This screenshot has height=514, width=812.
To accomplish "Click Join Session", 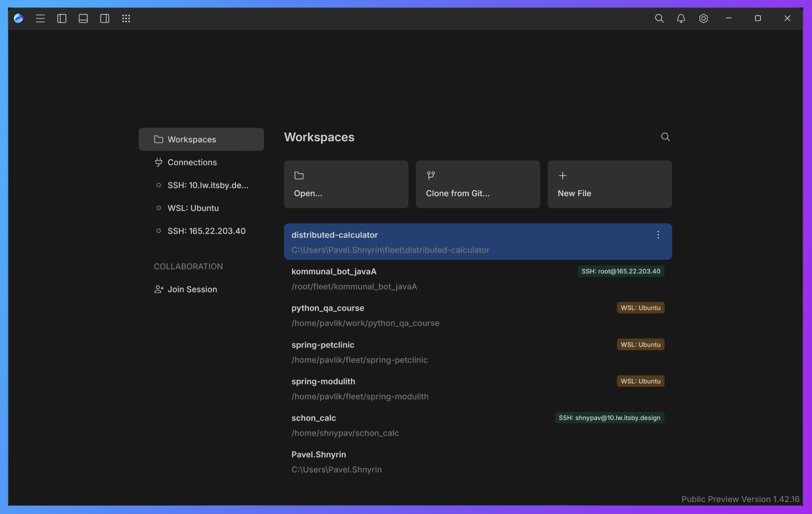I will pyautogui.click(x=201, y=289).
